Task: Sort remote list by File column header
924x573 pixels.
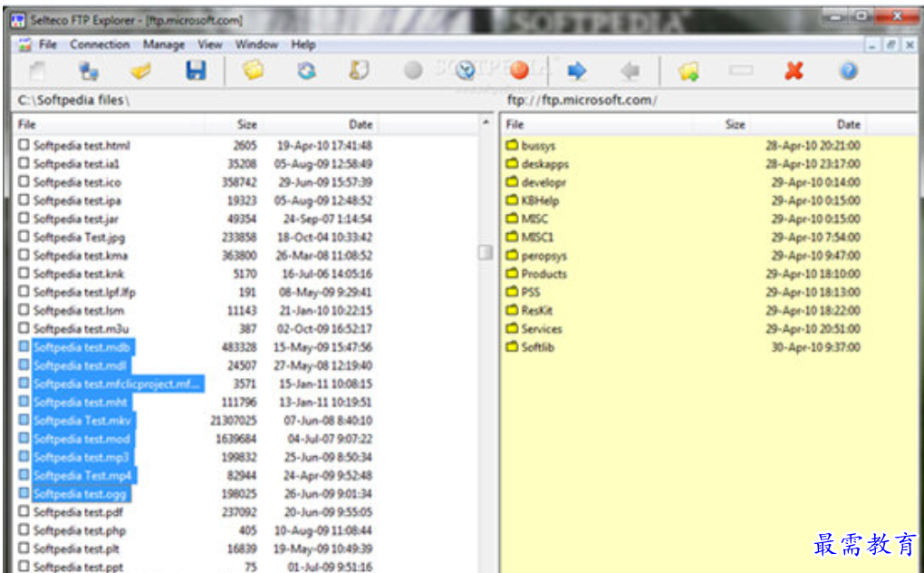Action: pyautogui.click(x=597, y=124)
